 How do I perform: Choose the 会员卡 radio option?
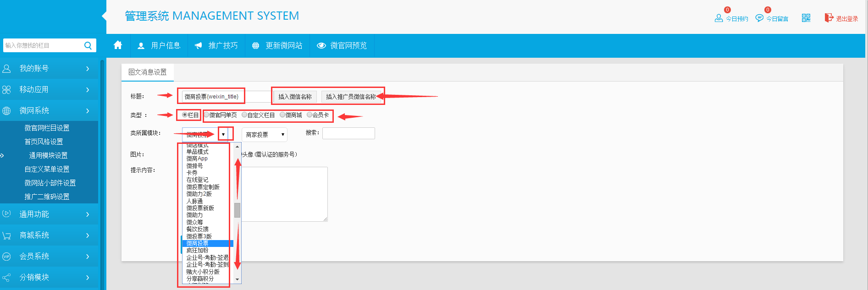(310, 115)
